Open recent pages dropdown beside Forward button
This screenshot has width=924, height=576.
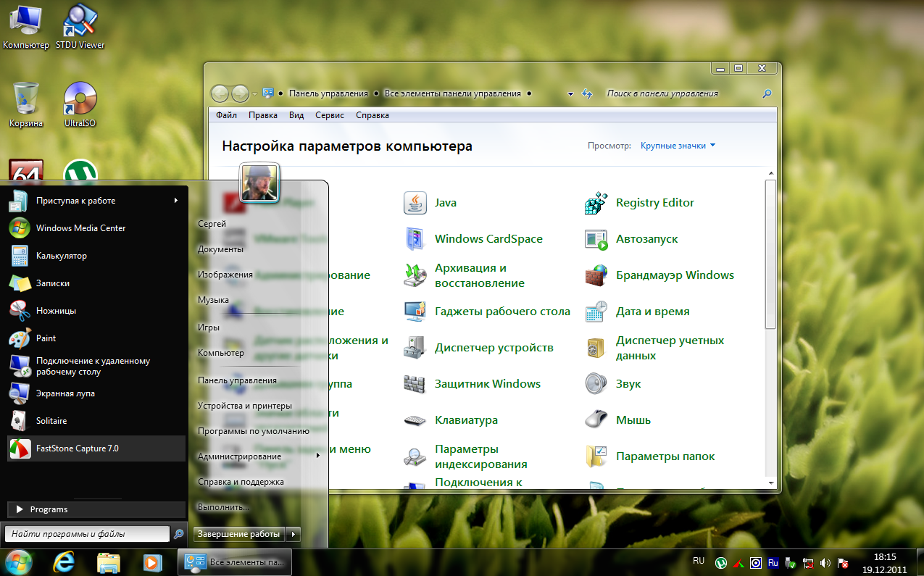254,93
